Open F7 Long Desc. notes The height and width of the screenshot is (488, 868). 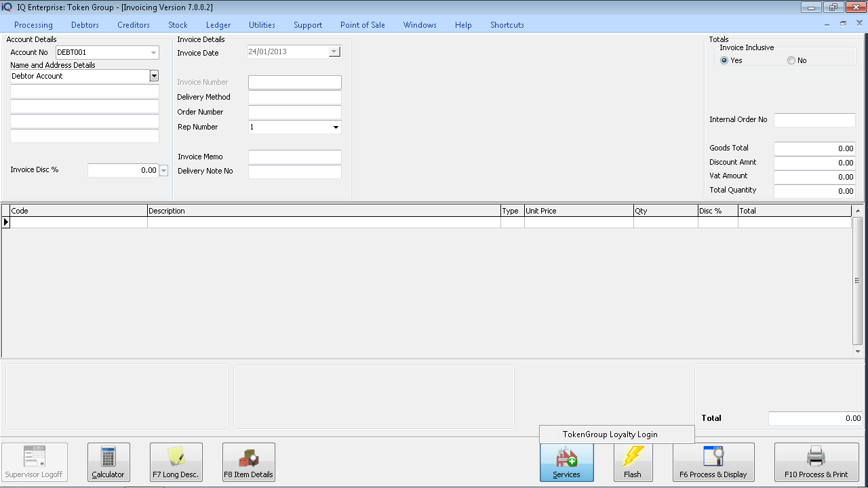tap(176, 462)
